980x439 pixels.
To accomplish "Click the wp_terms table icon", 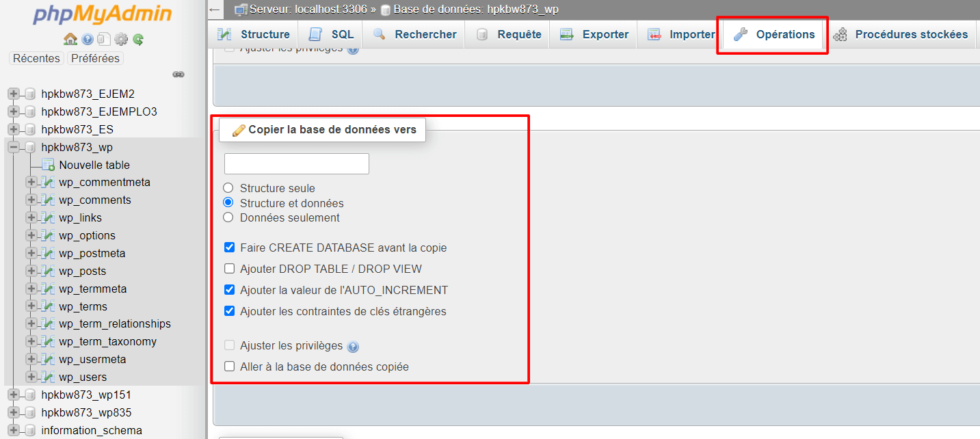I will (48, 307).
